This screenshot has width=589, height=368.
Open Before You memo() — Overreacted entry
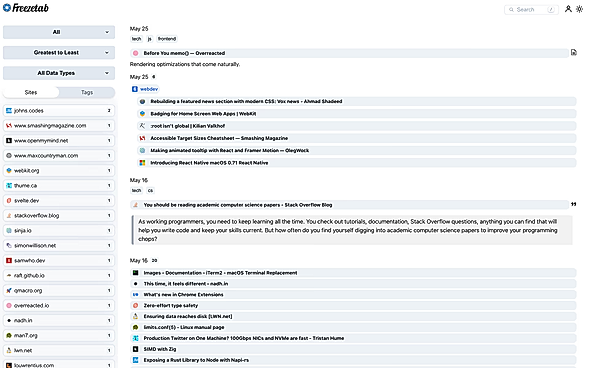[x=349, y=53]
